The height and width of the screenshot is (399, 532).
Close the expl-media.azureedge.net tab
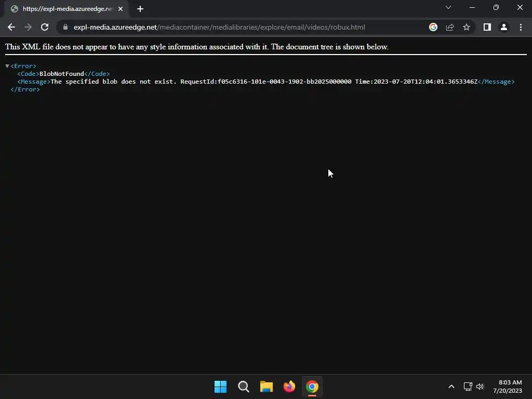pyautogui.click(x=121, y=9)
